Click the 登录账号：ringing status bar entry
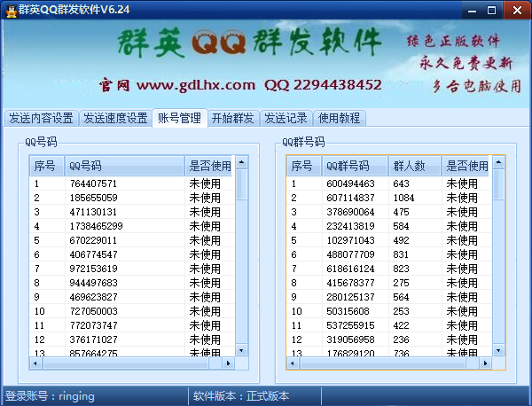 (50, 396)
